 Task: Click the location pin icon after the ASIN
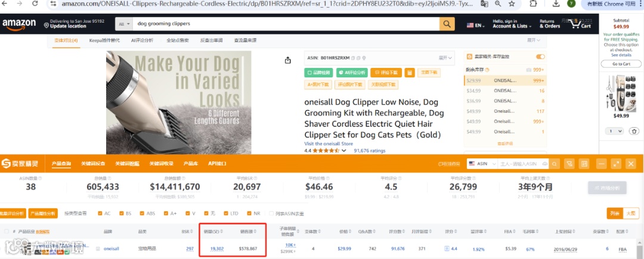(364, 58)
